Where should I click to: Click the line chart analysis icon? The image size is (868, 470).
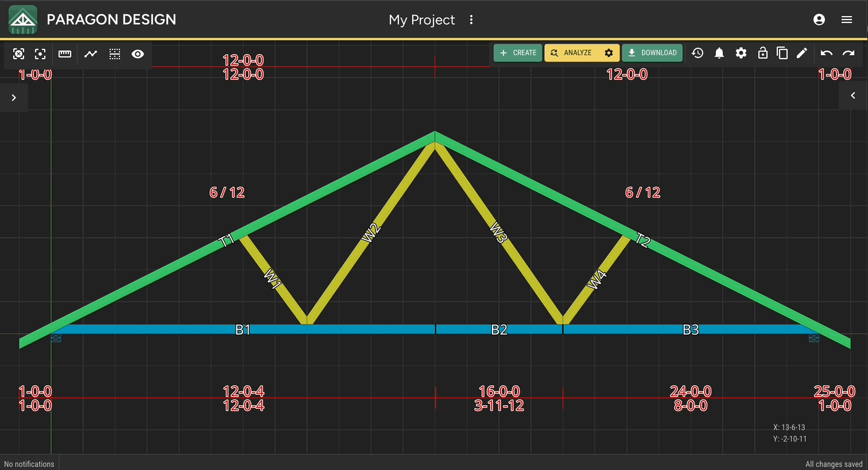pos(91,54)
